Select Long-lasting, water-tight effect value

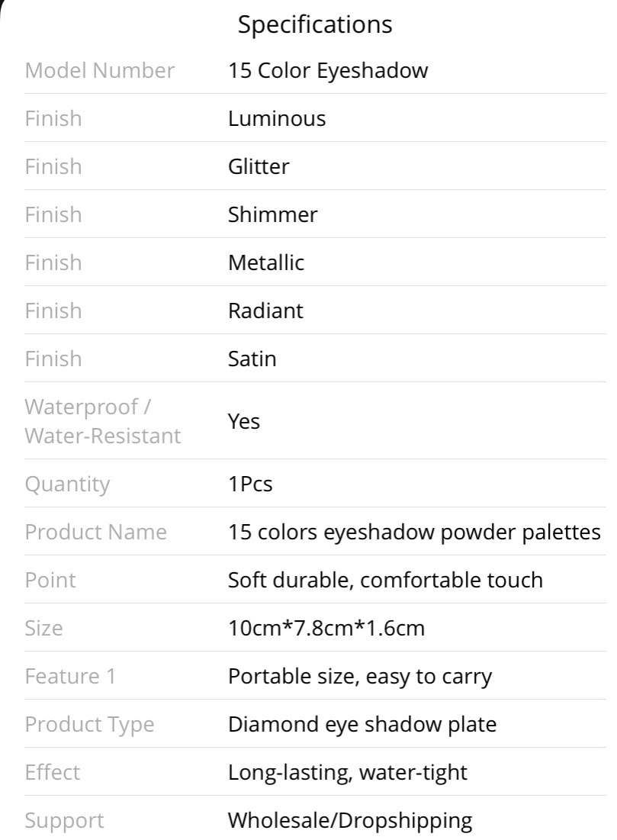pos(348,773)
